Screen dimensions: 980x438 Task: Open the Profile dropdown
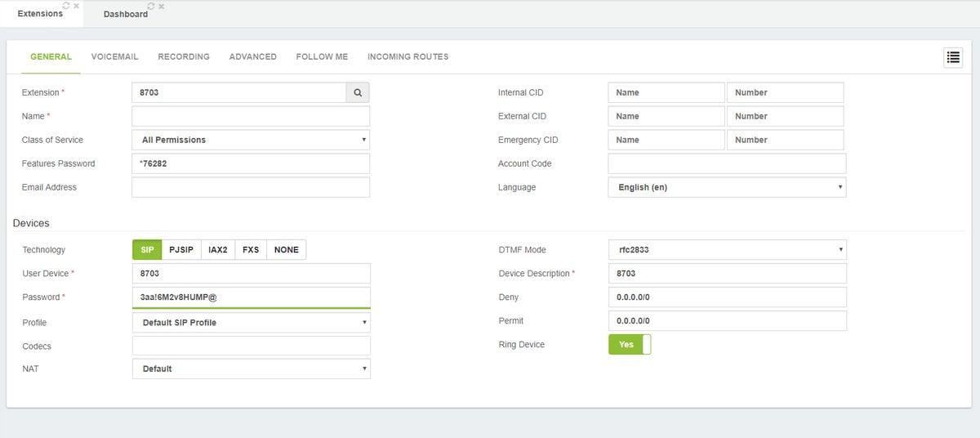[x=252, y=323]
